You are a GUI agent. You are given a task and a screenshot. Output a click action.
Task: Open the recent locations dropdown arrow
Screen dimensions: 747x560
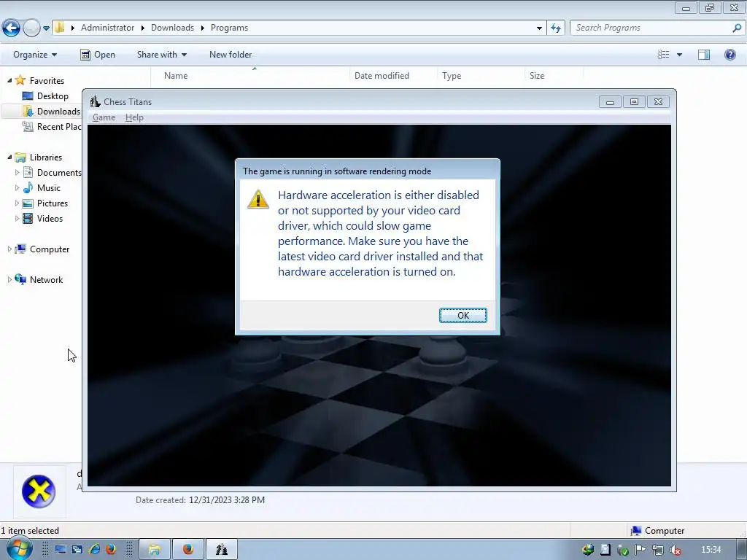(x=46, y=28)
